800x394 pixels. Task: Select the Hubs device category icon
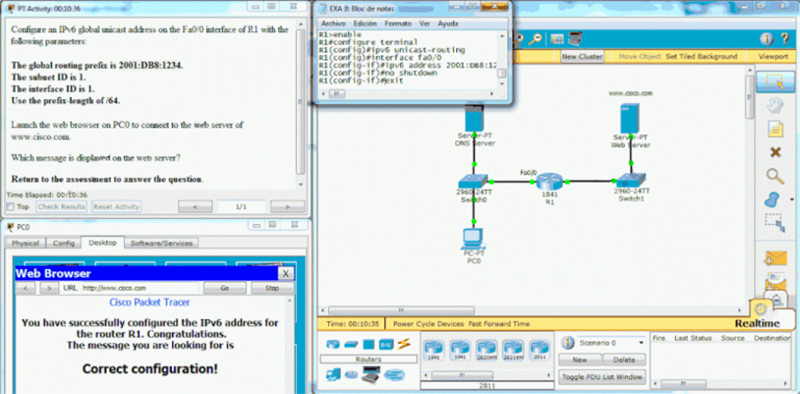click(x=369, y=344)
